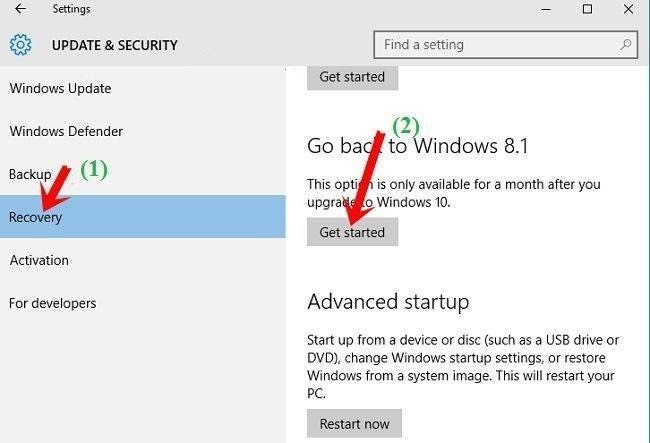650x443 pixels.
Task: Click Restart now under Advanced startup
Action: (354, 424)
